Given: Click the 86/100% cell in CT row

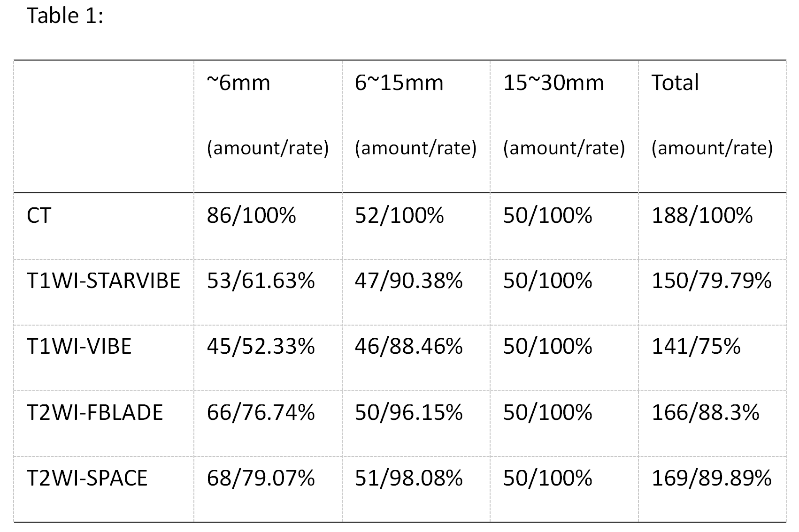Looking at the screenshot, I should [251, 216].
